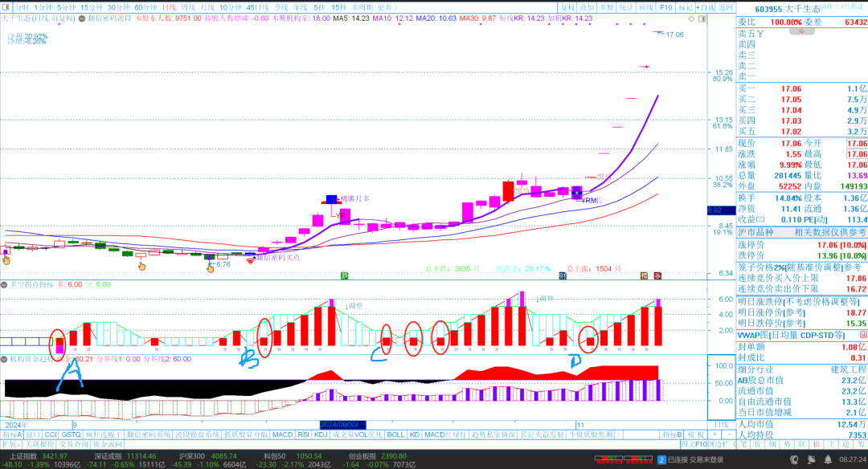
Task: Select the KDJ indicator tab
Action: tap(321, 434)
